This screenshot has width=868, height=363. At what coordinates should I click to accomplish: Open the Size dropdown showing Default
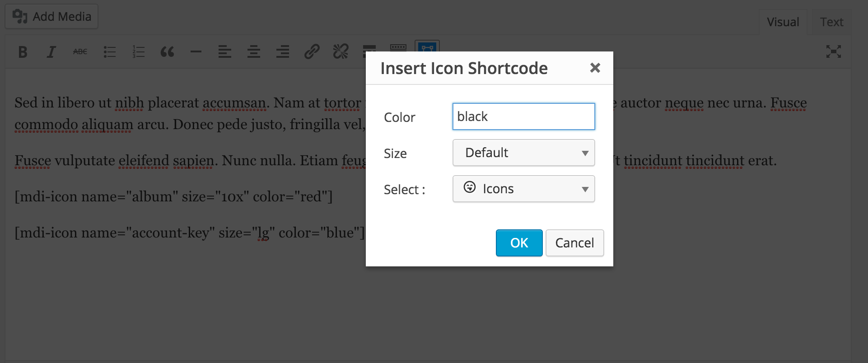click(524, 153)
